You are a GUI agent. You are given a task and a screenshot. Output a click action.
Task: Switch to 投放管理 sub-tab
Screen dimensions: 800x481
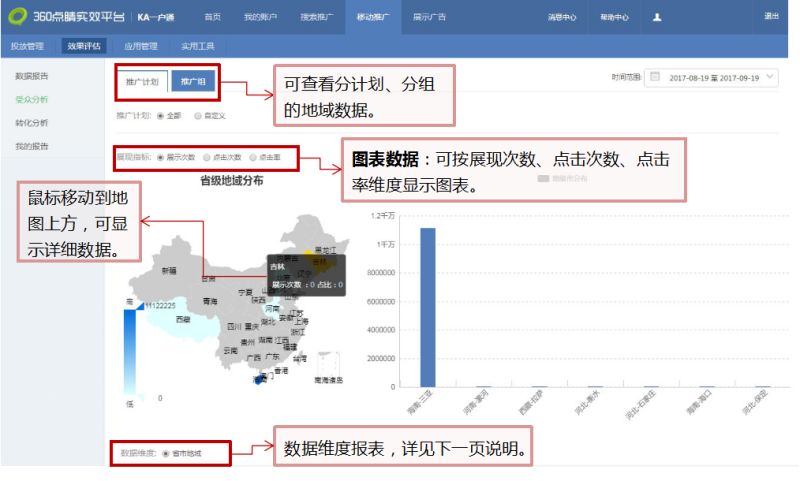coord(28,46)
